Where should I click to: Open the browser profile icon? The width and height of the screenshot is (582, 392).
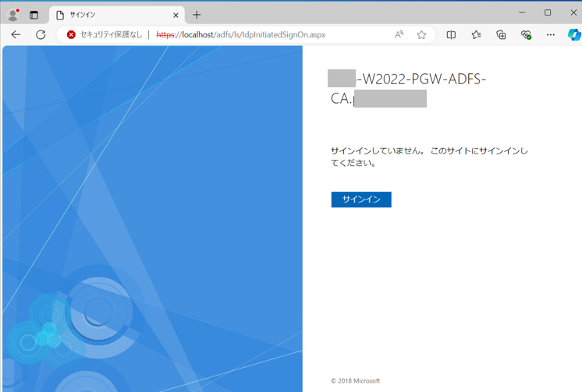pyautogui.click(x=13, y=15)
